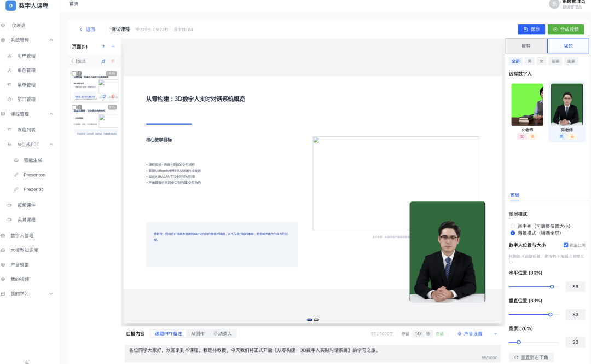591x364 pixels.
Task: Expand the 声音设置 chevron dropdown
Action: (x=495, y=334)
